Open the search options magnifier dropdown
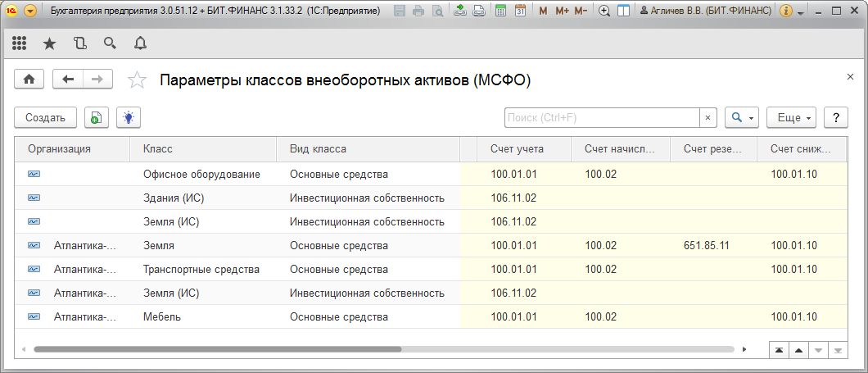Screen dimensions: 868x373 743,118
